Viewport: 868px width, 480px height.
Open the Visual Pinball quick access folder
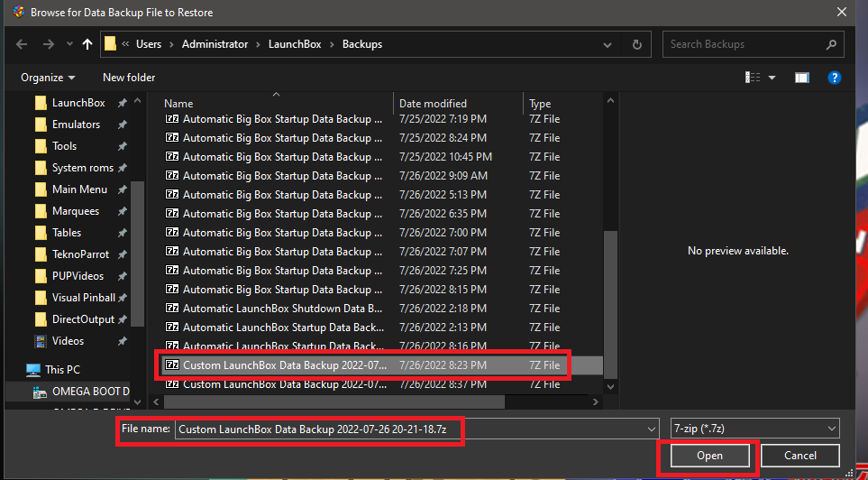pyautogui.click(x=84, y=298)
